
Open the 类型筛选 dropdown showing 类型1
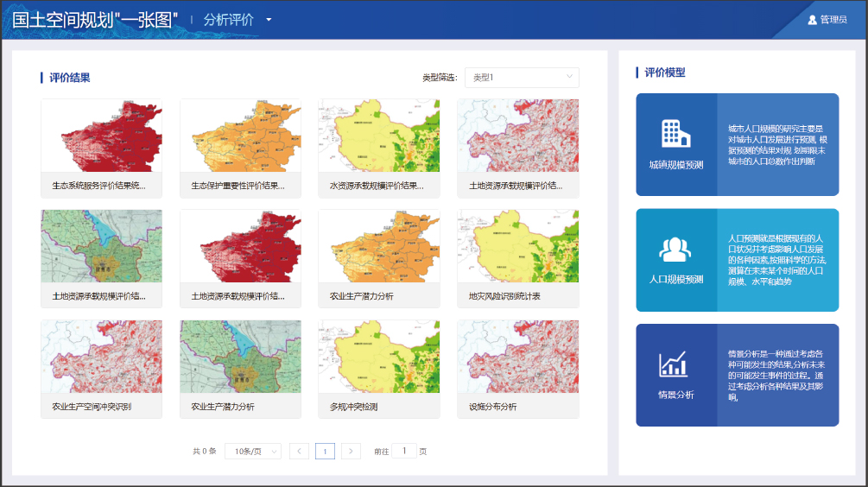[522, 78]
